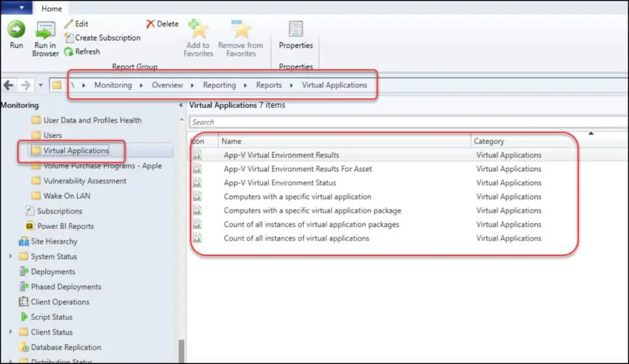Expand the arrow after Monitoring in breadcrumb
This screenshot has height=364, width=629.
coord(141,85)
